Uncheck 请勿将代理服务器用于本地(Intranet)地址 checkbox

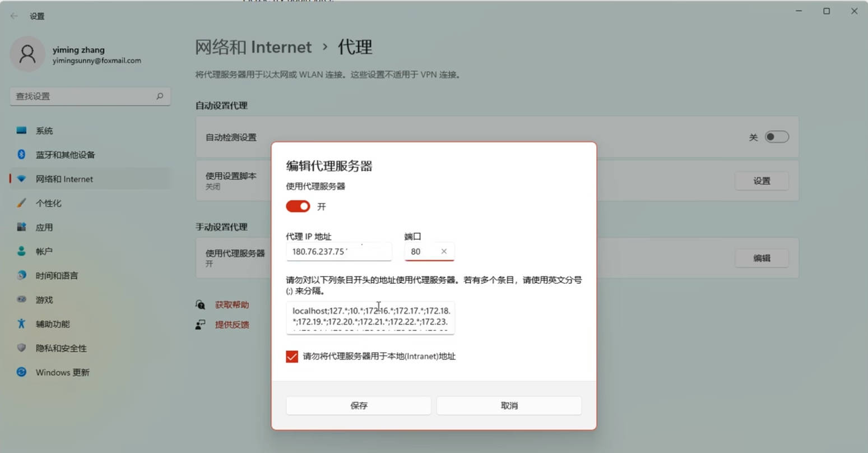292,357
